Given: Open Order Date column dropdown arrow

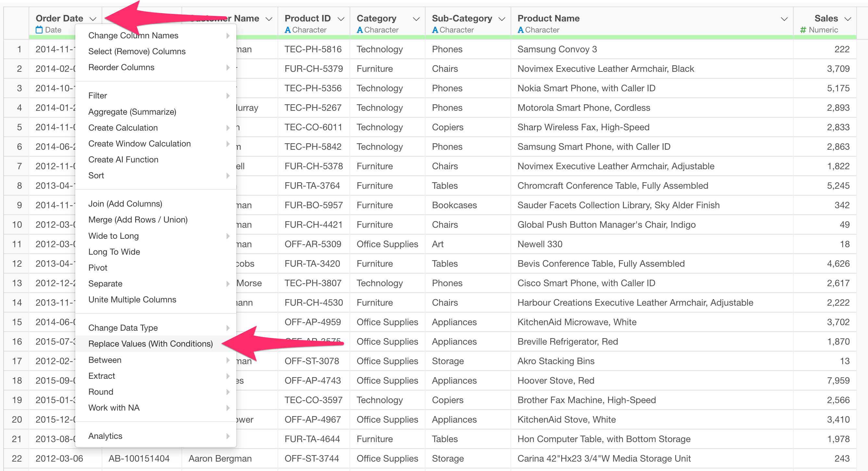Looking at the screenshot, I should point(93,19).
